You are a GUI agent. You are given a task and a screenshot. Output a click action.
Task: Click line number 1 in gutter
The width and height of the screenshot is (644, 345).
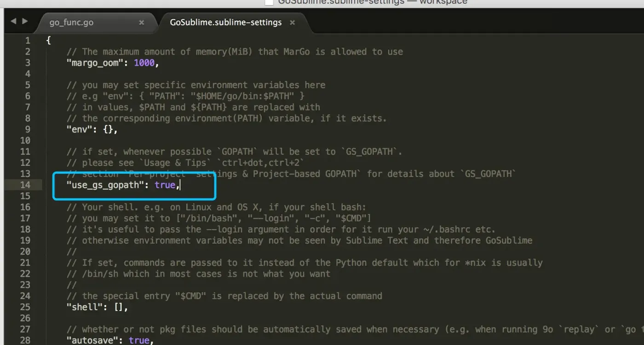28,41
